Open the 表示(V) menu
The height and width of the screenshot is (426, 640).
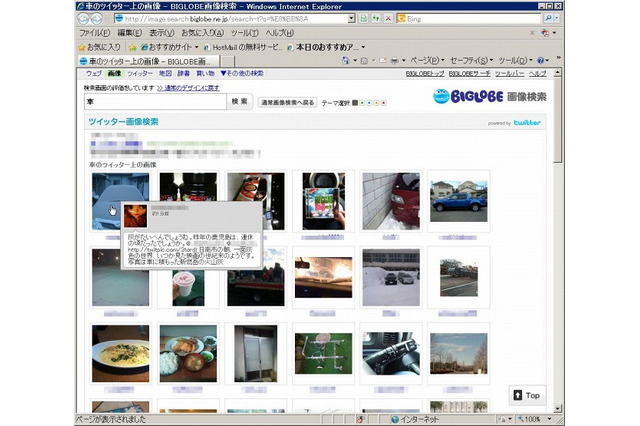click(x=162, y=33)
